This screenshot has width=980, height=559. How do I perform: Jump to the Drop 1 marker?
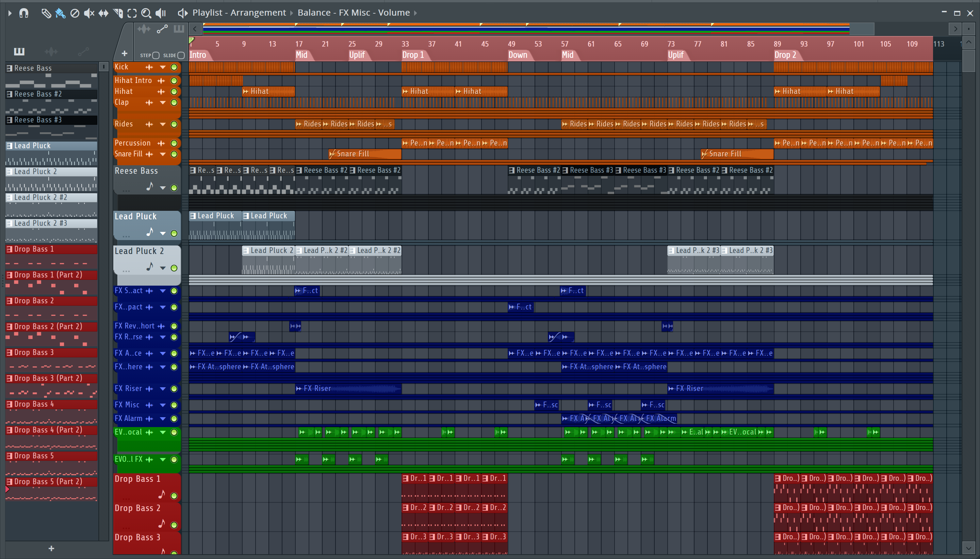click(x=413, y=55)
